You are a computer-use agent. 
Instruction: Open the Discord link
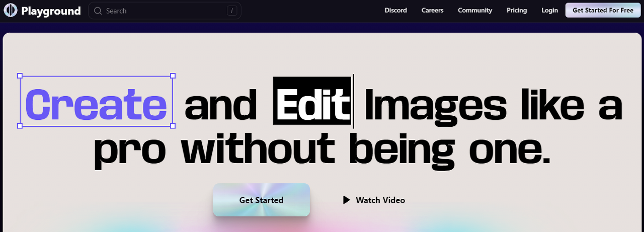[395, 10]
